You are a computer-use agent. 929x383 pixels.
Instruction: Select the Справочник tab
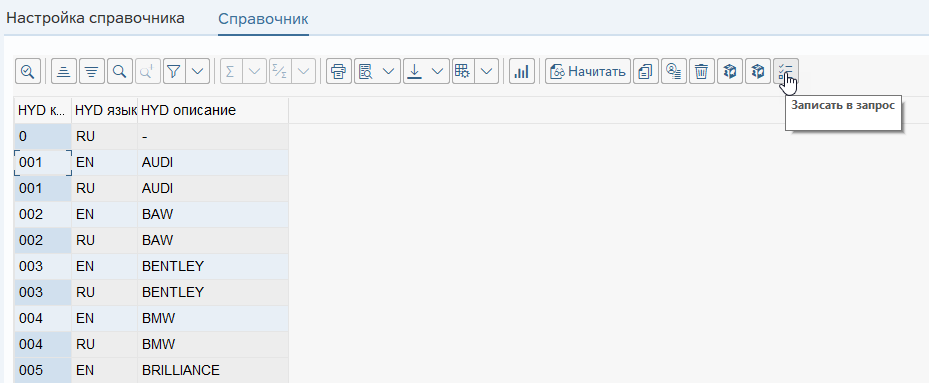click(x=263, y=18)
